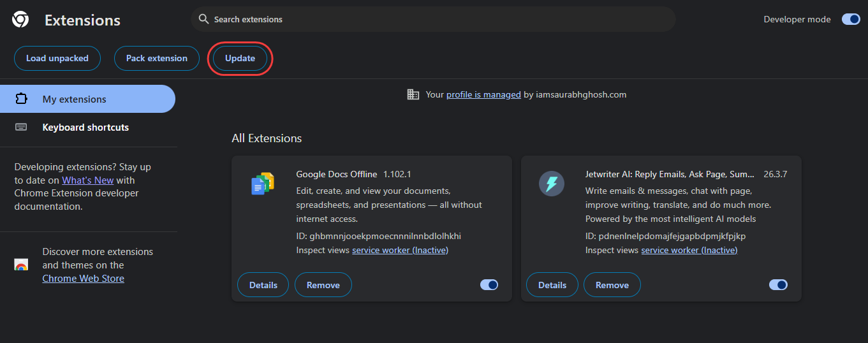Open the Keyboard shortcuts page
The width and height of the screenshot is (868, 343).
87,127
